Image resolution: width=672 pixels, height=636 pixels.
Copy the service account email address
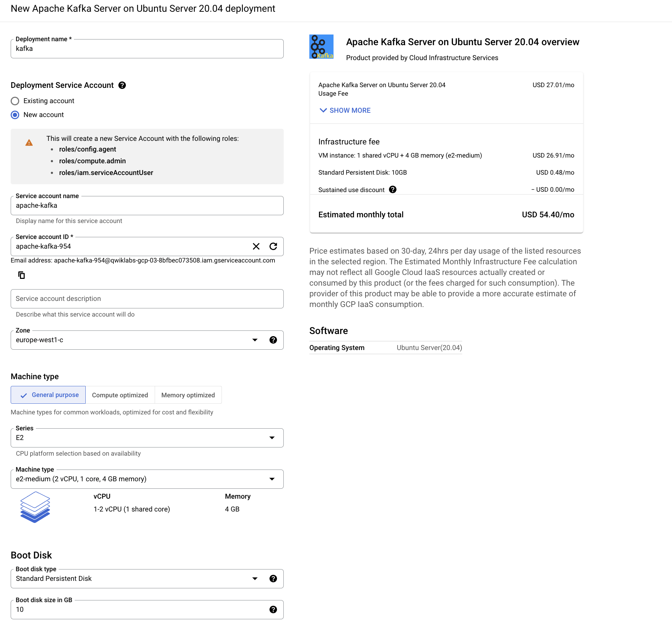coord(21,275)
